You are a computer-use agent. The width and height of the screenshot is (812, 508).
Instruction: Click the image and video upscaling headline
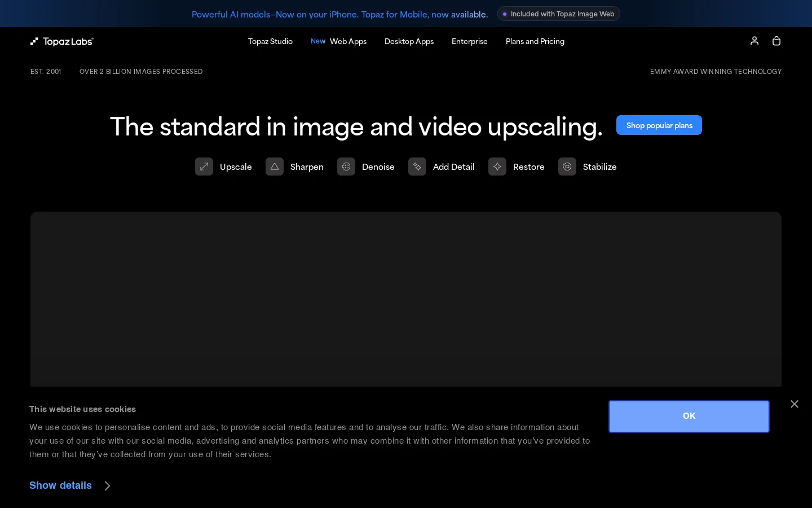point(356,126)
